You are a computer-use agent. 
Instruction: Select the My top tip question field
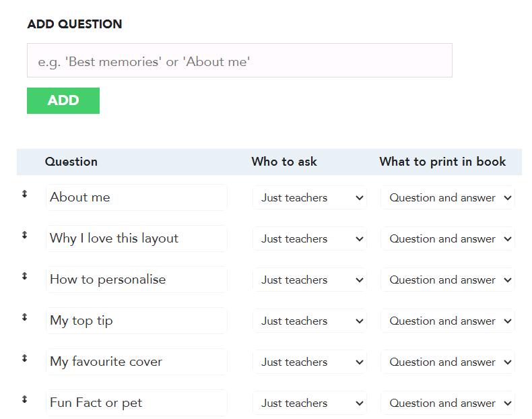click(x=136, y=321)
